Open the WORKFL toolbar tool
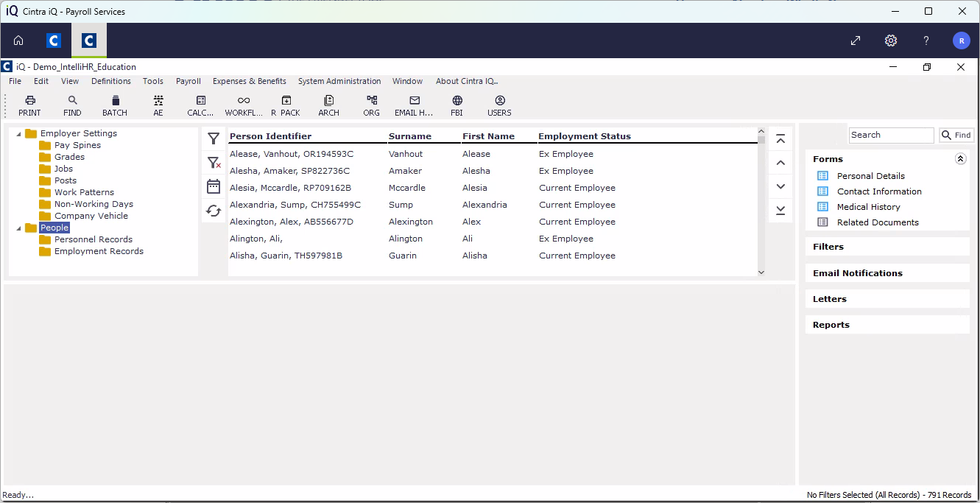The image size is (980, 503). pyautogui.click(x=244, y=105)
